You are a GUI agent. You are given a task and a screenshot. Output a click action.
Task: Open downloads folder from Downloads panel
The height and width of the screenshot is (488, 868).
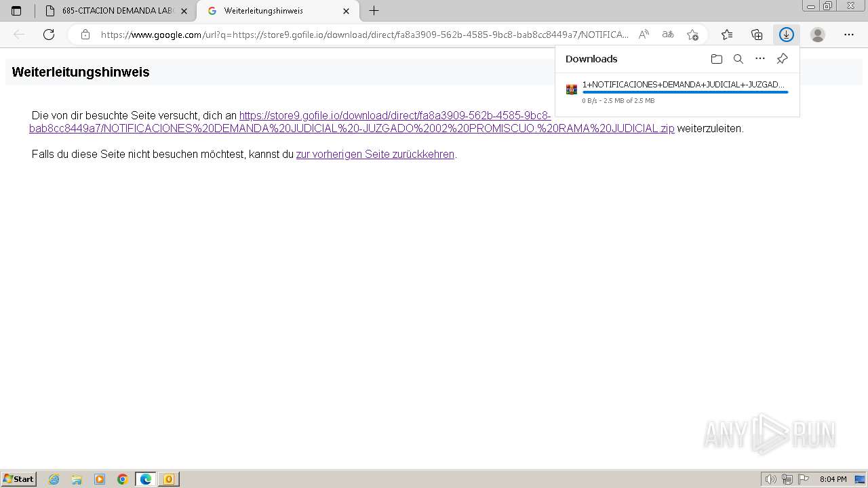pyautogui.click(x=717, y=59)
